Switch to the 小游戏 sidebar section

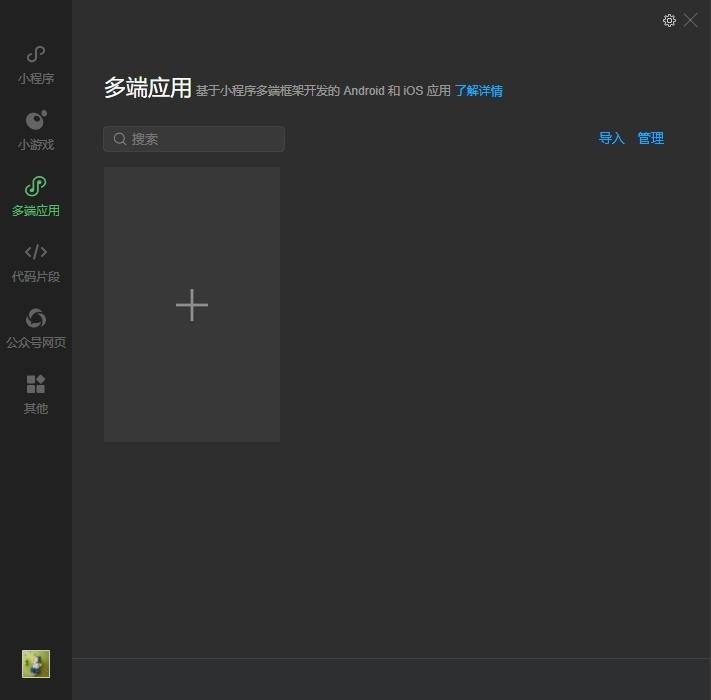point(36,131)
